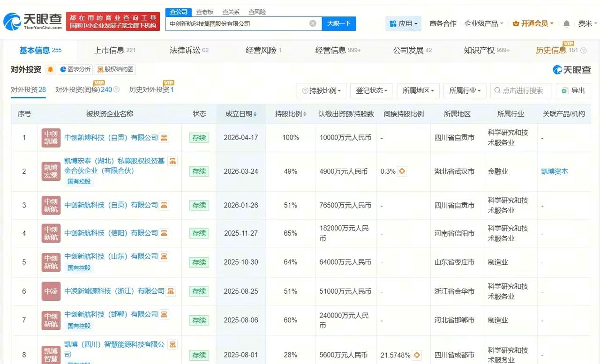The width and height of the screenshot is (600, 364).
Task: Open 股权结构图 equity structure diagram
Action: coord(115,69)
